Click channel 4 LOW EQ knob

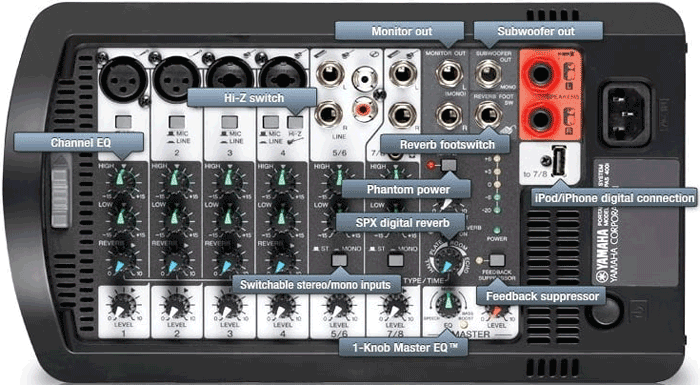pos(281,218)
